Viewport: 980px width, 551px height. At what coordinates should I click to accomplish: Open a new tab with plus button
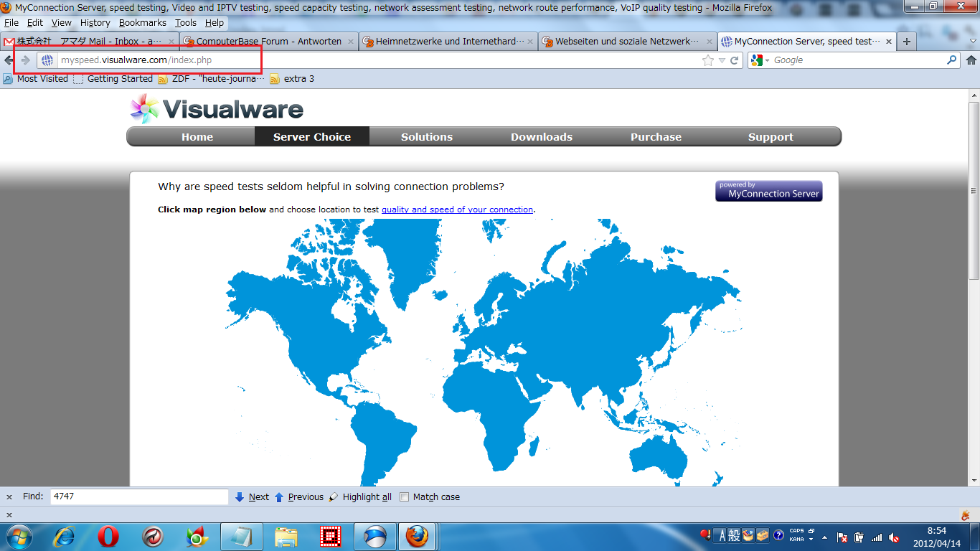(x=907, y=42)
